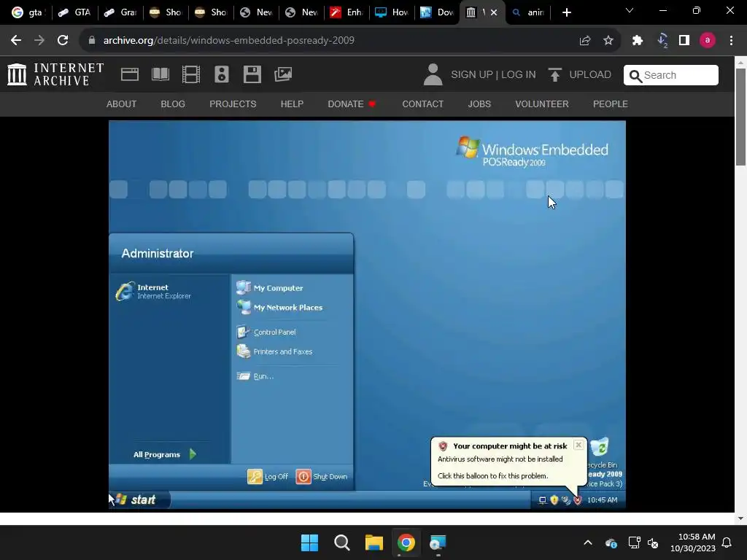This screenshot has width=747, height=560.
Task: Show hidden system tray icons
Action: (x=588, y=542)
